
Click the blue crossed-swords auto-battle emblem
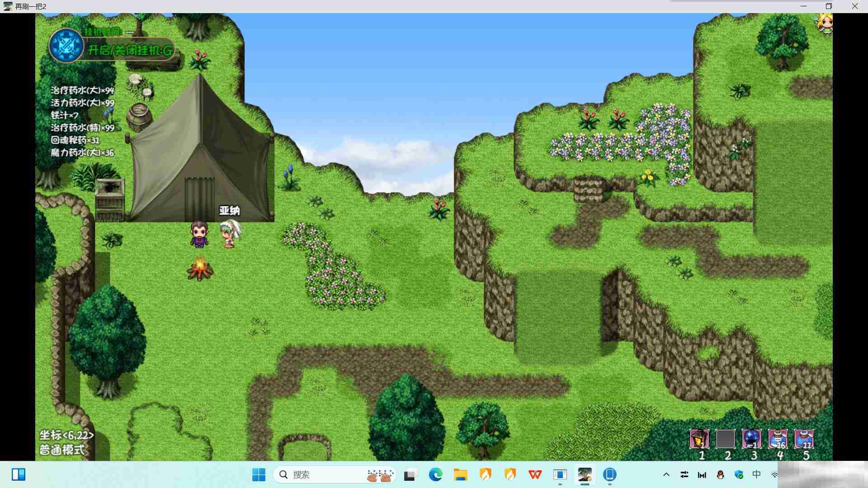point(66,46)
